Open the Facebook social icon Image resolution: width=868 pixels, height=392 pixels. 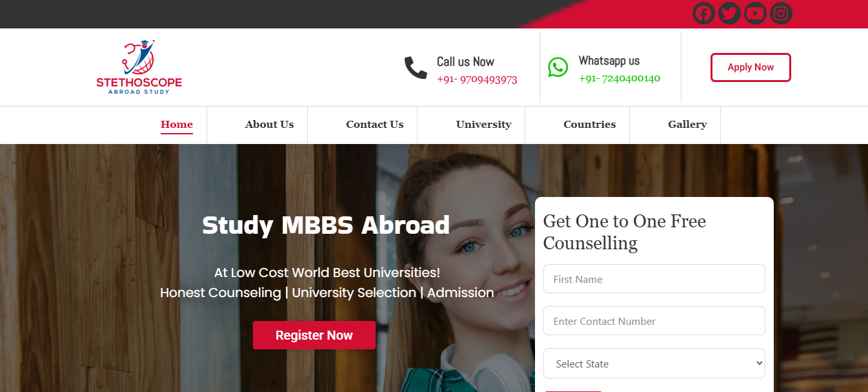pos(703,13)
